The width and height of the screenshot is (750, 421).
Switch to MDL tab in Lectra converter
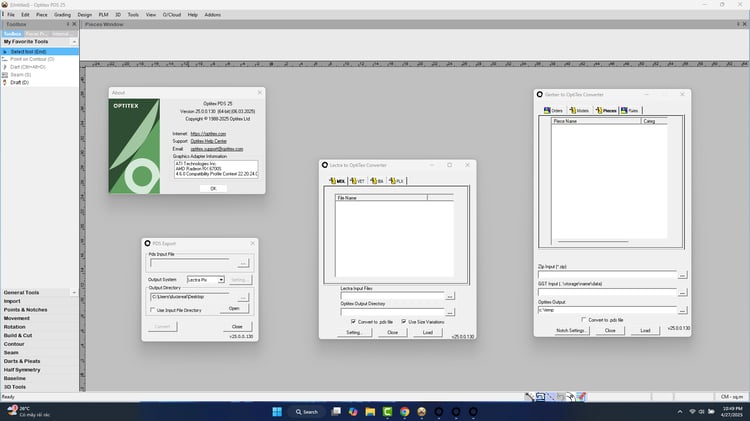tap(337, 181)
